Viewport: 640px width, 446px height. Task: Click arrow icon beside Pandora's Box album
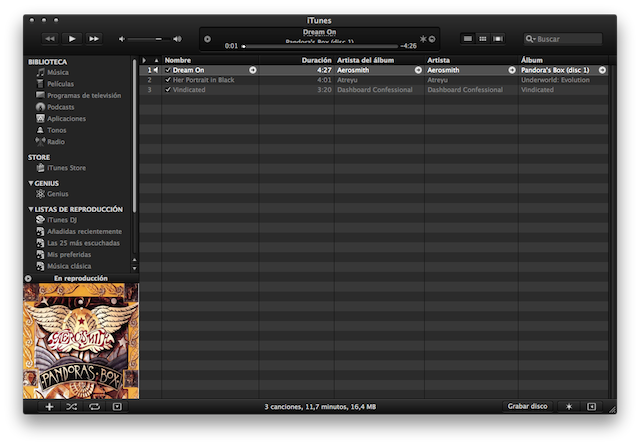[602, 70]
